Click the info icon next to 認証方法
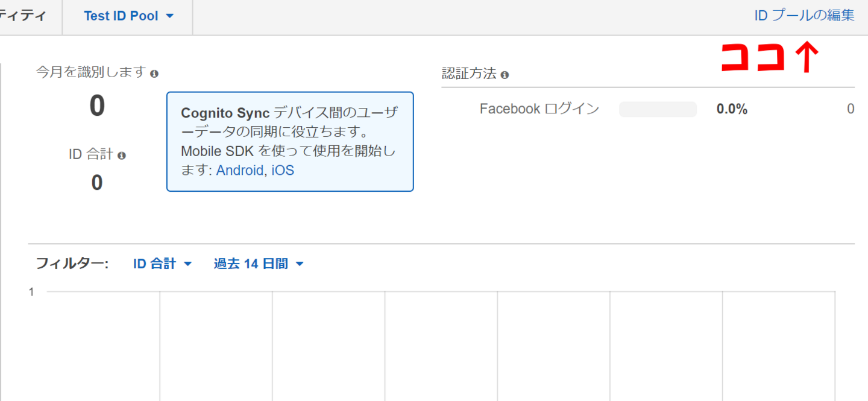The height and width of the screenshot is (401, 868). point(505,74)
